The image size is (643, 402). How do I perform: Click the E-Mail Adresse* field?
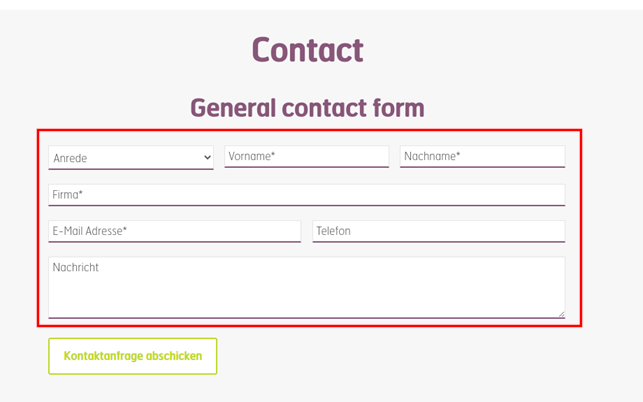point(174,231)
